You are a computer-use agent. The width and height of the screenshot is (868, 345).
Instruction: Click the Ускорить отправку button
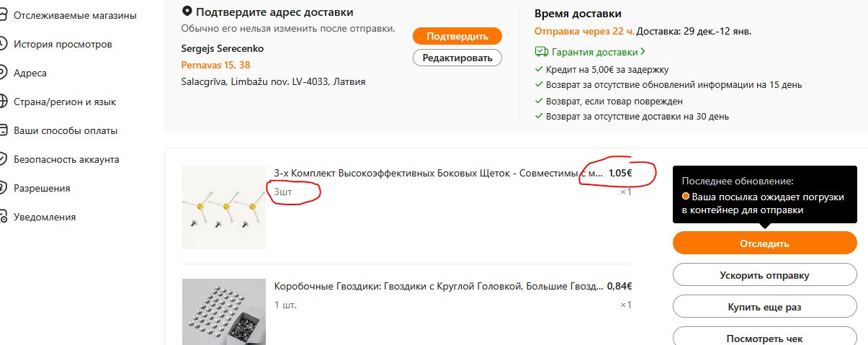click(x=764, y=275)
